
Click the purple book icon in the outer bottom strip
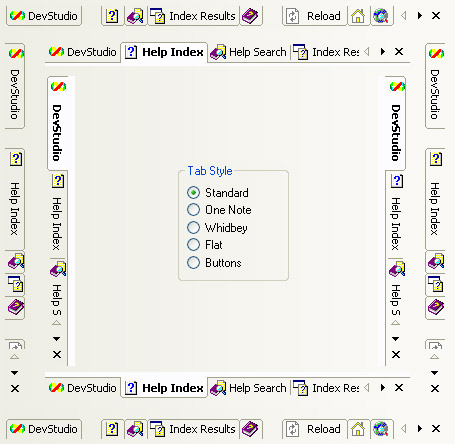tap(250, 429)
